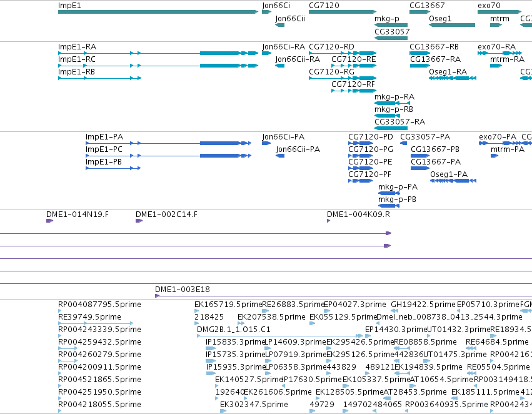Select transcript ImpE1-RC
The image size is (532, 414).
coord(158,66)
